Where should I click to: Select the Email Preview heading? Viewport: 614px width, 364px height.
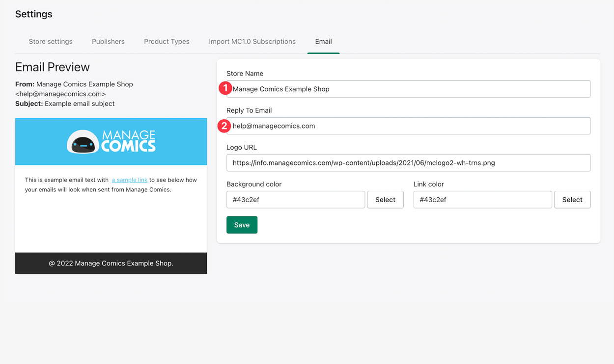53,67
